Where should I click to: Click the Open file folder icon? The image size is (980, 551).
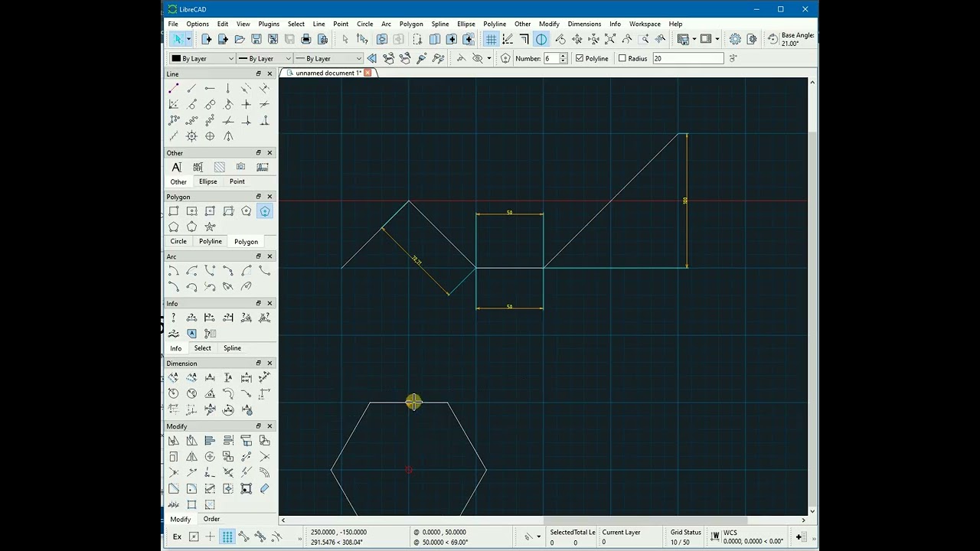(240, 39)
